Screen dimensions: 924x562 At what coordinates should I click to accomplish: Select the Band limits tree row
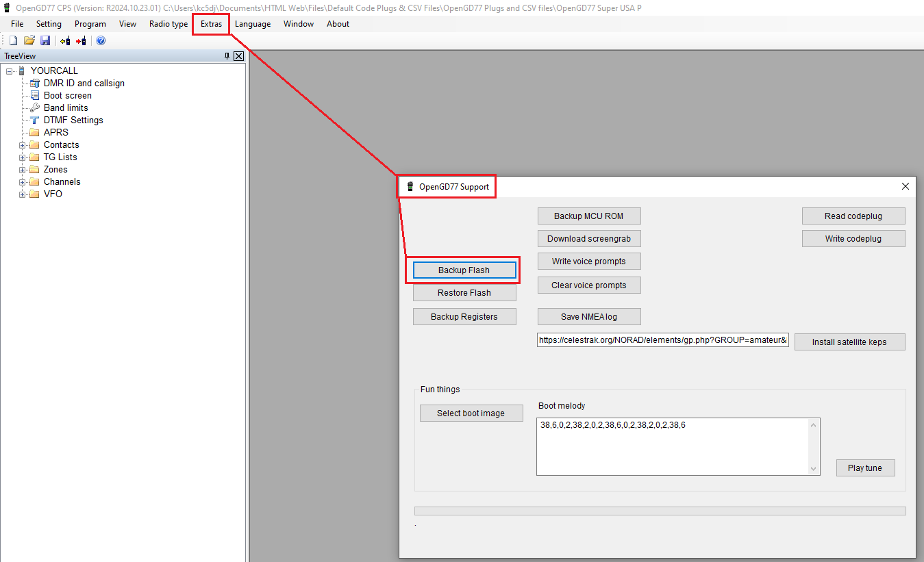tap(66, 107)
